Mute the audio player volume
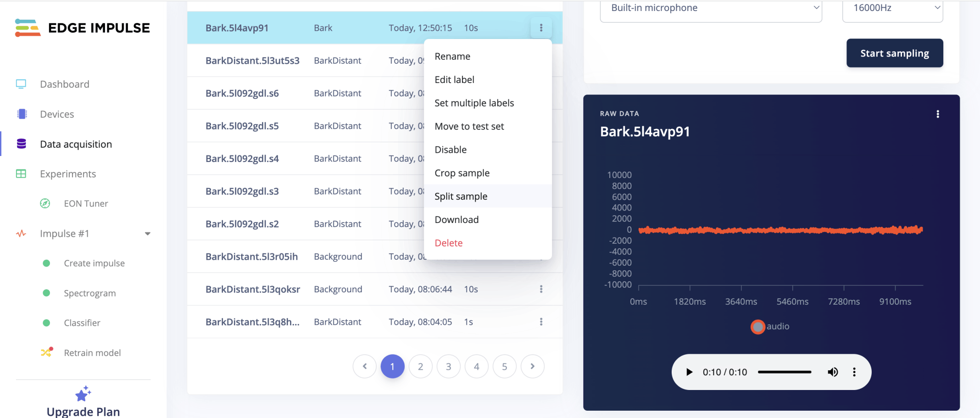Image resolution: width=980 pixels, height=418 pixels. tap(833, 372)
